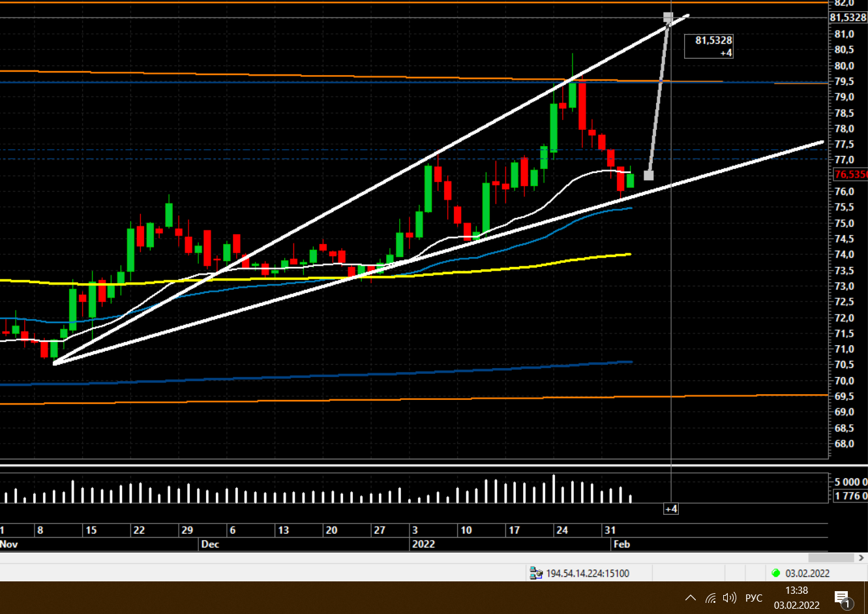Click the Dec month label on timeline

pyautogui.click(x=210, y=544)
